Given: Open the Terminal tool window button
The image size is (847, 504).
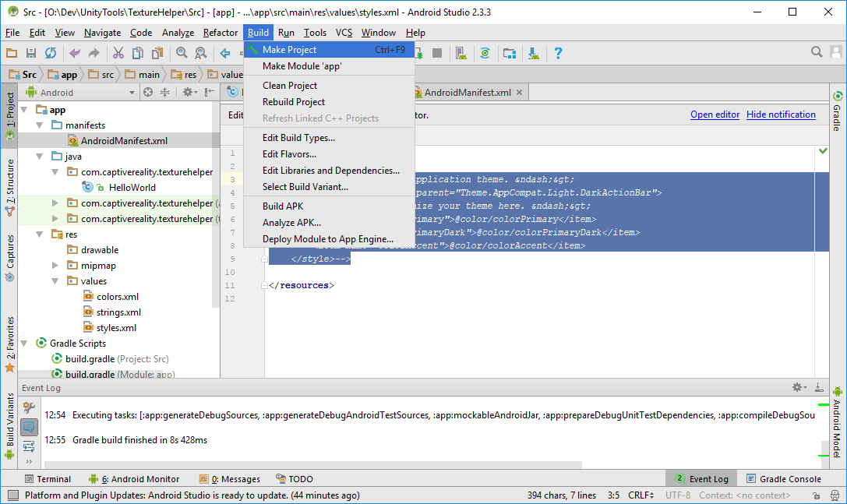Looking at the screenshot, I should [x=48, y=479].
